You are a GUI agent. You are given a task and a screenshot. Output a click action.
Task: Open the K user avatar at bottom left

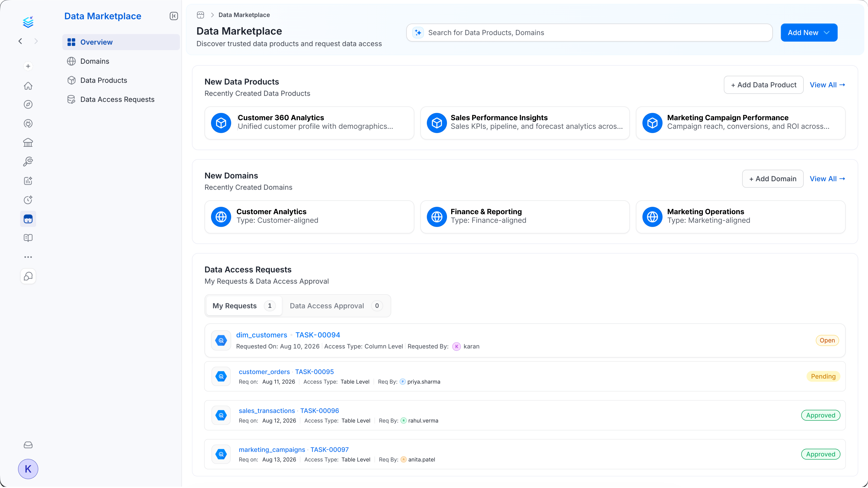point(28,469)
